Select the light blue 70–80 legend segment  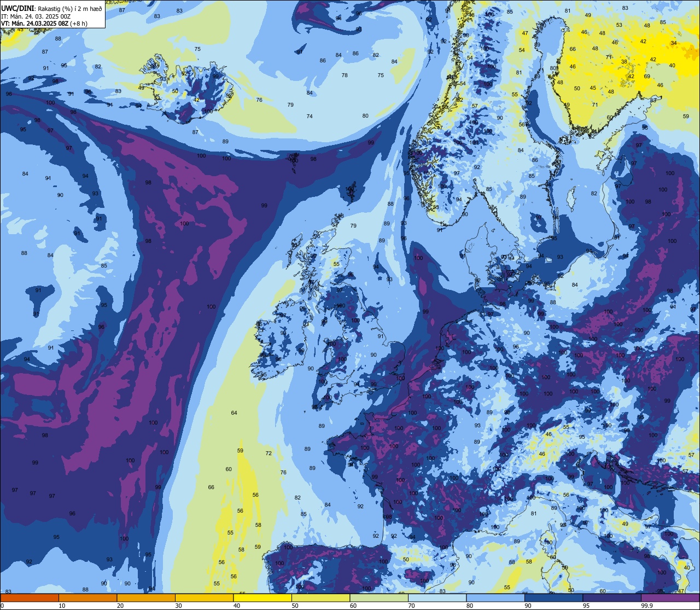click(437, 598)
